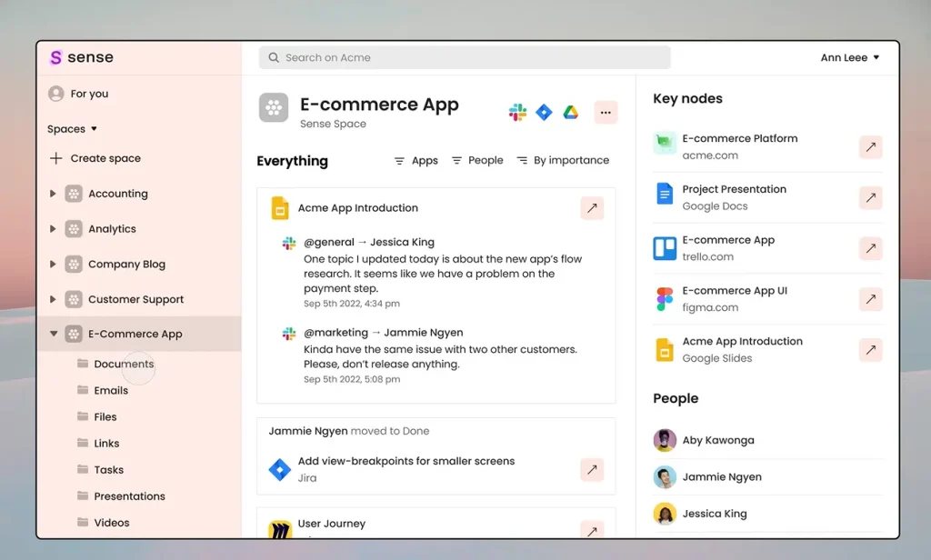Click the Everything heading
Screen dimensions: 931x560
[x=292, y=161]
